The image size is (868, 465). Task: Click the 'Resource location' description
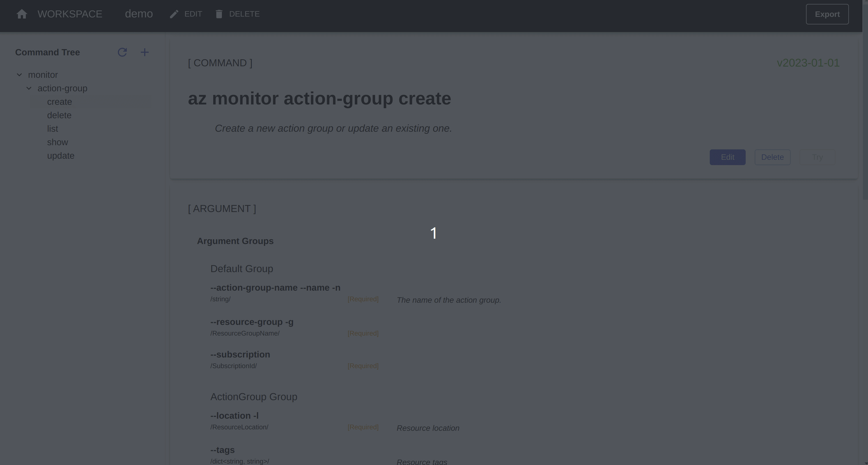(428, 428)
